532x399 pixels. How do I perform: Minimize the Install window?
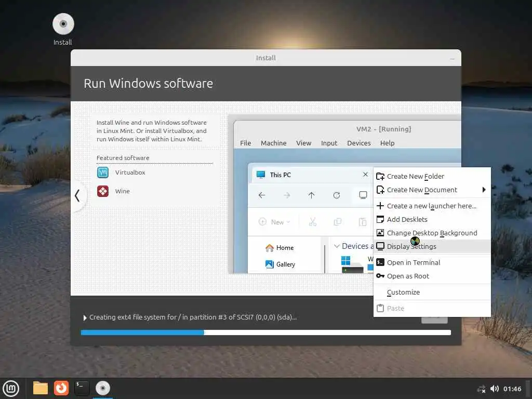pyautogui.click(x=453, y=58)
